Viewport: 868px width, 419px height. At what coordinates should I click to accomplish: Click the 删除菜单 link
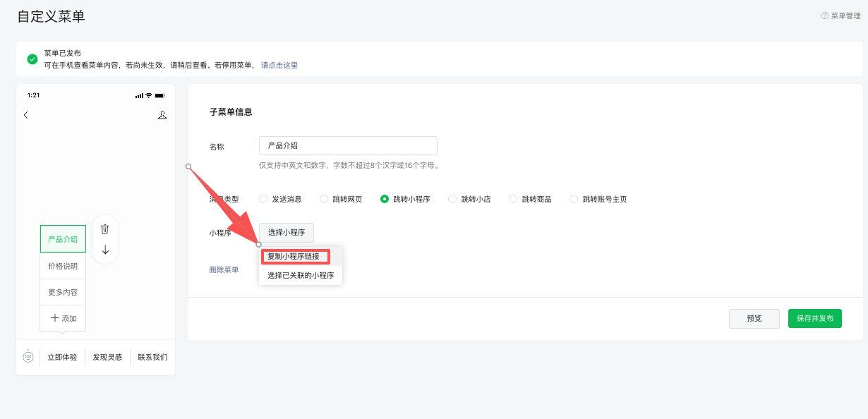click(224, 269)
